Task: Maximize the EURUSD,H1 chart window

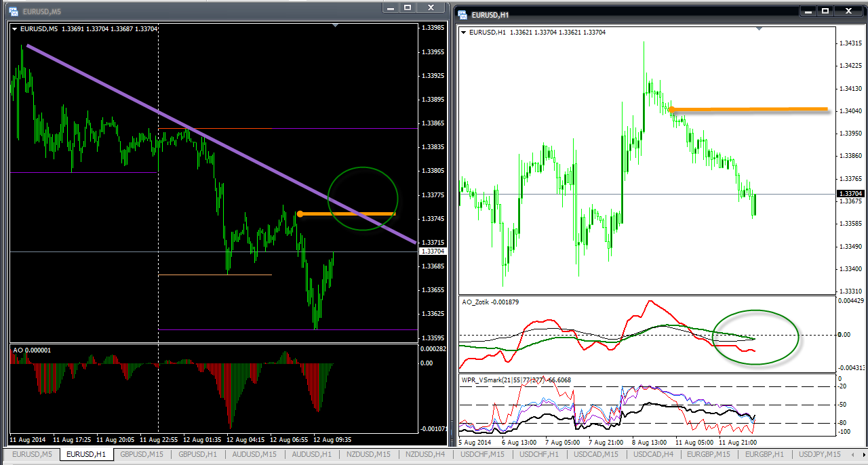Action: 825,11
